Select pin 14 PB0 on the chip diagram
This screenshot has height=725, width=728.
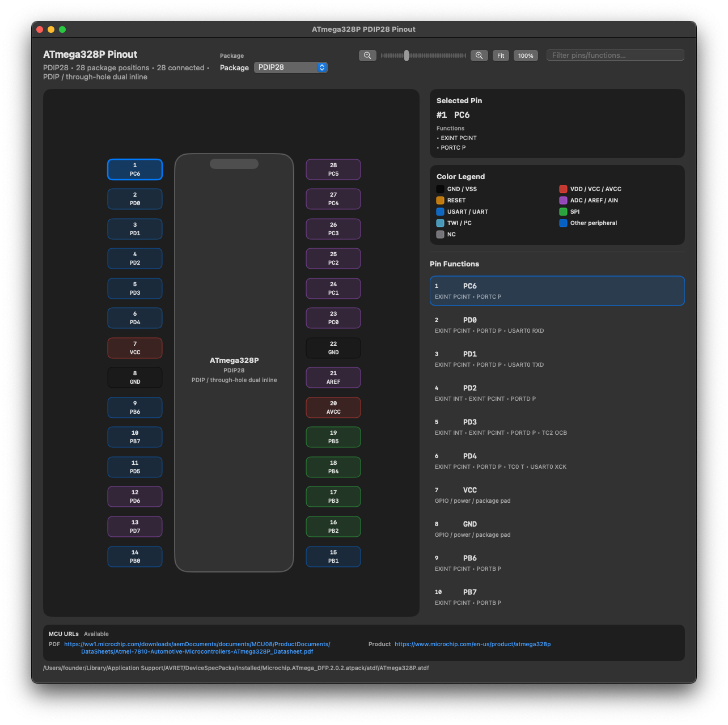[135, 557]
